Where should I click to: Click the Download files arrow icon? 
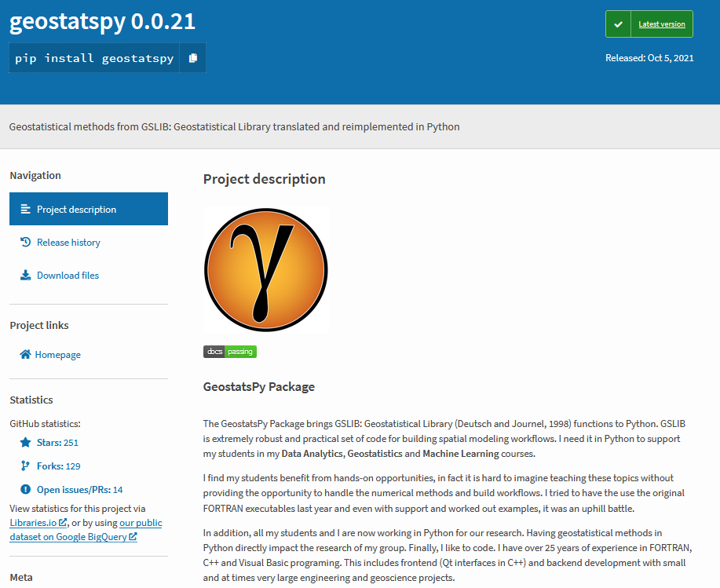tap(25, 275)
